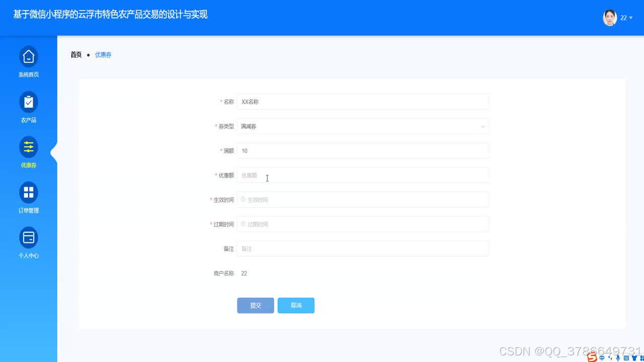Click the 备注 remarks input field
The image size is (644, 362).
click(352, 248)
